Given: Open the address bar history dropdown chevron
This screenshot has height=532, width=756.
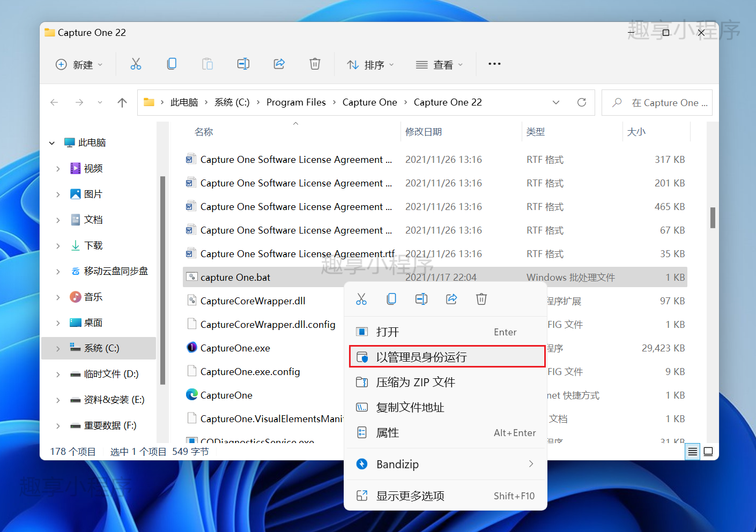Looking at the screenshot, I should pyautogui.click(x=556, y=102).
